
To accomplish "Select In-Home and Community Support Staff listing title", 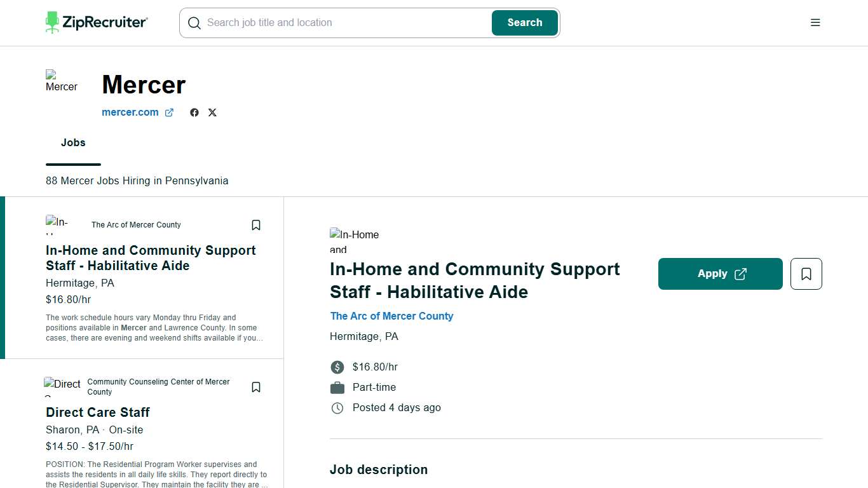I will pos(151,258).
